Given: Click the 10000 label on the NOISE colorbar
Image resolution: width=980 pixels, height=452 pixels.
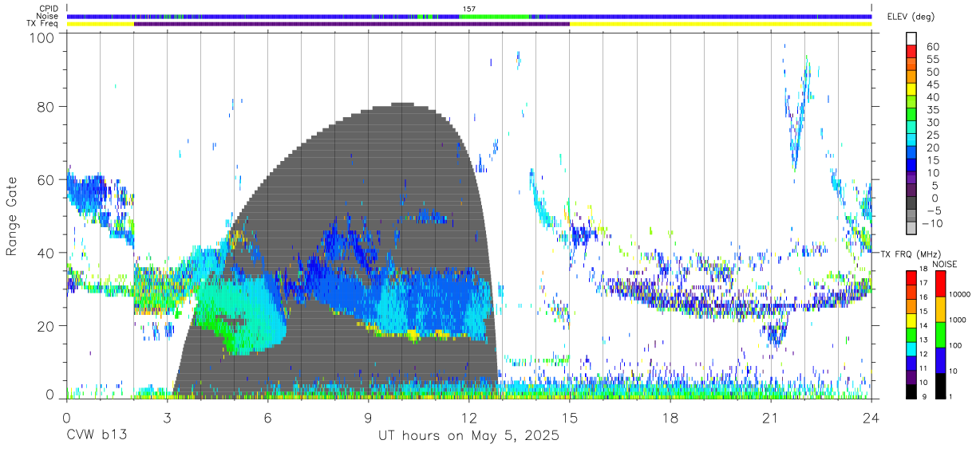Looking at the screenshot, I should 959,295.
